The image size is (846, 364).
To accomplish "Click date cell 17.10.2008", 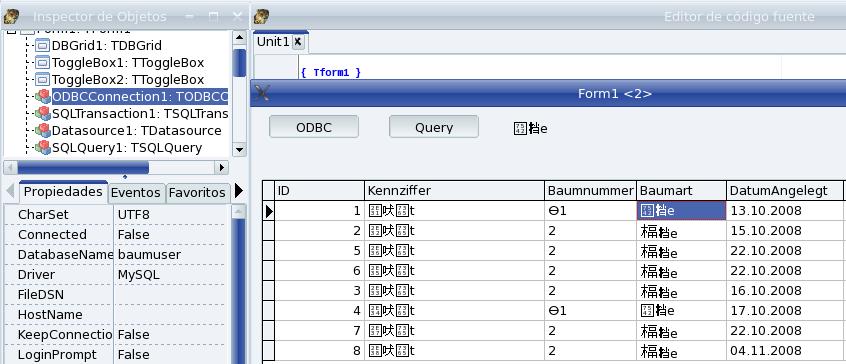I will click(784, 311).
